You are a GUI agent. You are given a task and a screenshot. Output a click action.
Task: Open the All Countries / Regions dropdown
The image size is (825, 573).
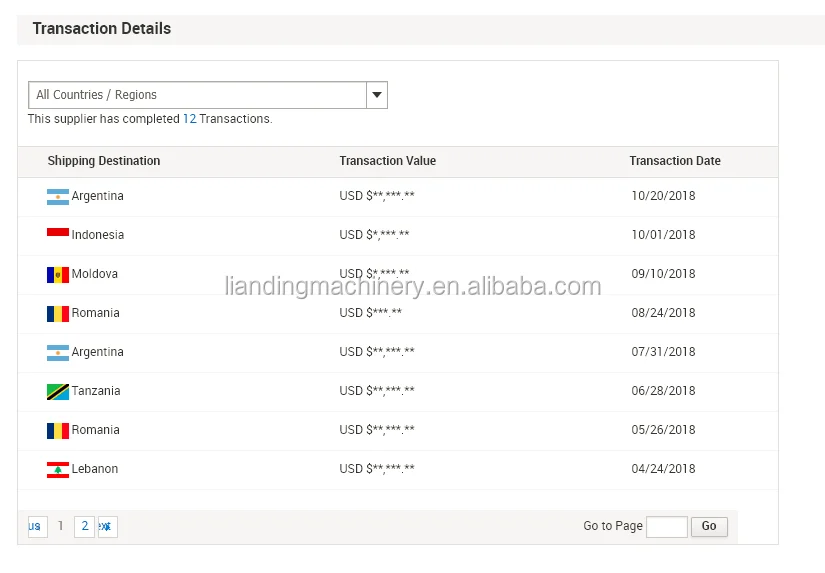point(198,95)
